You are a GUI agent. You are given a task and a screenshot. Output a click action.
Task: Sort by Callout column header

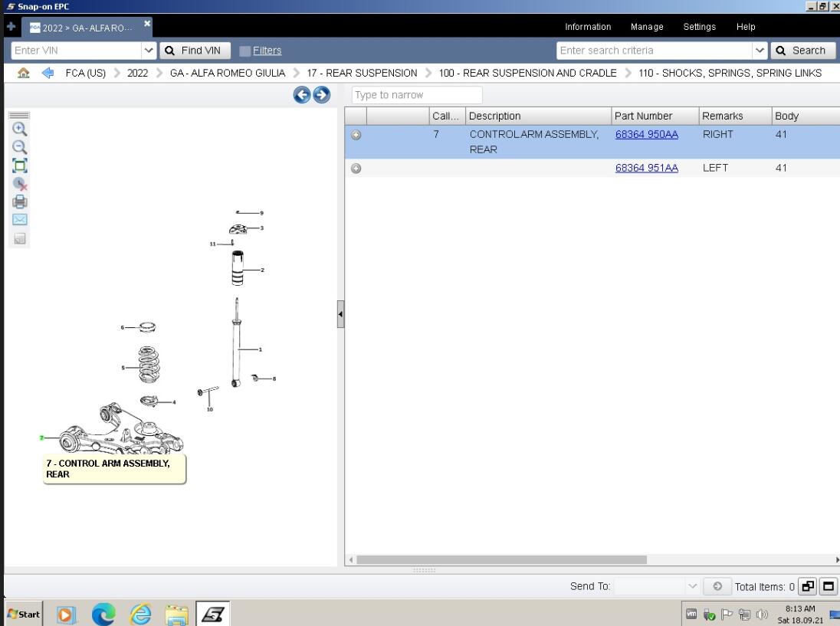click(x=447, y=116)
